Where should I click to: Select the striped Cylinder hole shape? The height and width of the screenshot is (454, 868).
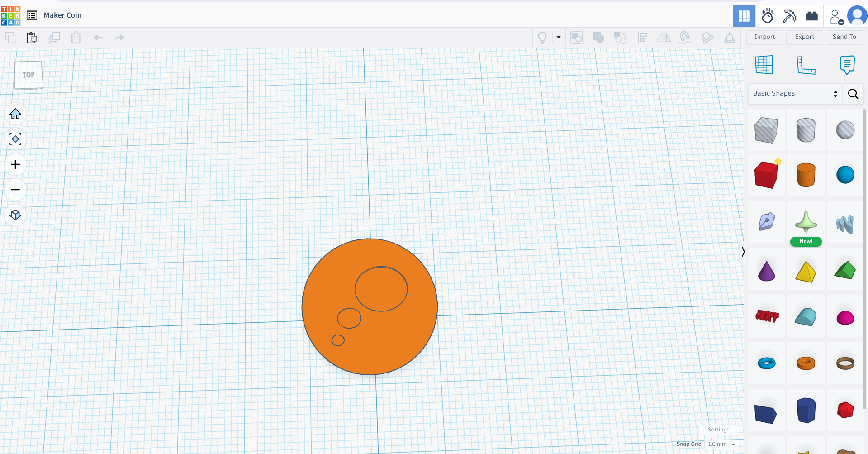pos(806,130)
